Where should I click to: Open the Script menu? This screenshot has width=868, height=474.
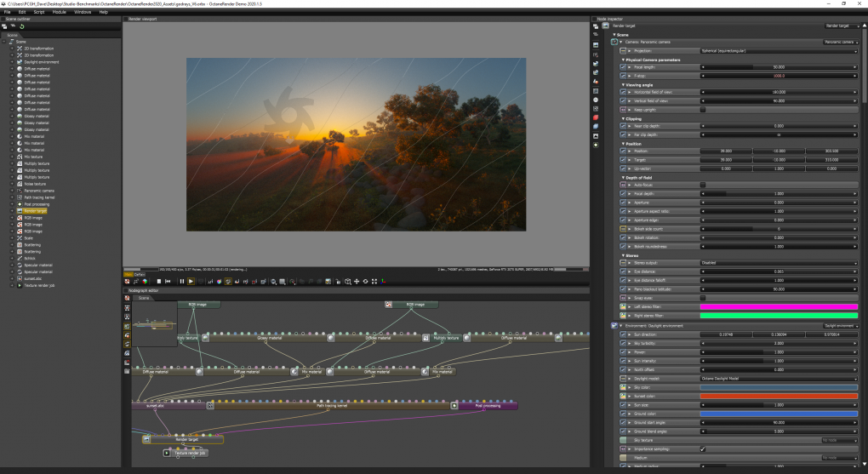tap(39, 12)
